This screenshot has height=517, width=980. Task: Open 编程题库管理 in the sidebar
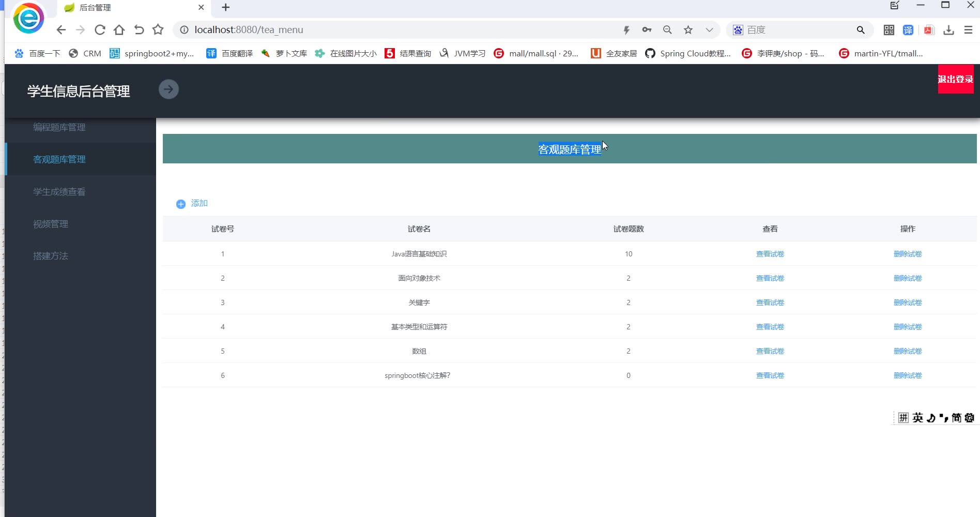[59, 127]
